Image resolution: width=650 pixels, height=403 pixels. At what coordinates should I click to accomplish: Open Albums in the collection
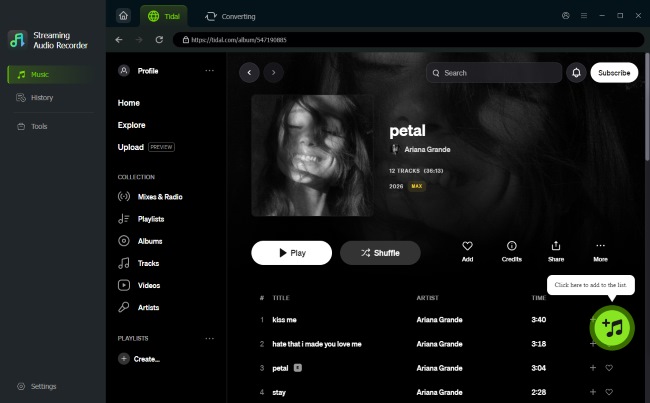click(140, 241)
